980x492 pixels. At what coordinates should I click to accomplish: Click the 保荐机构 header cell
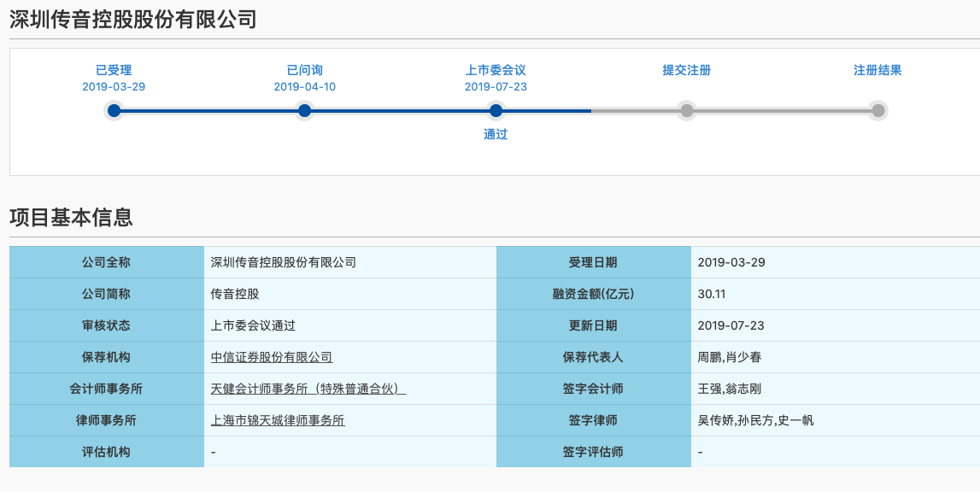click(107, 358)
